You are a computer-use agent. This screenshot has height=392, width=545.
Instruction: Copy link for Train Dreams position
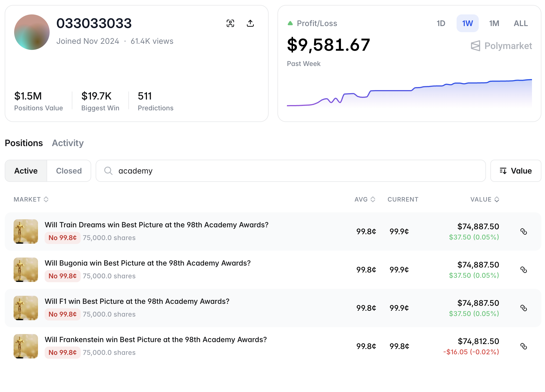tap(523, 231)
